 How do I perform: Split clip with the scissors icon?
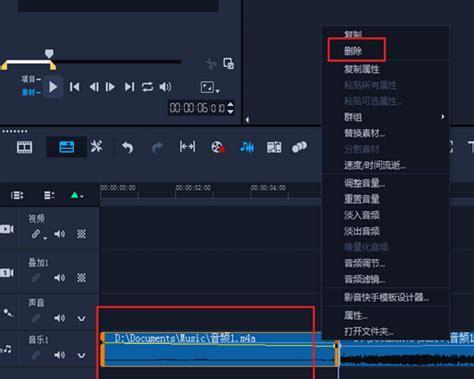pos(210,63)
